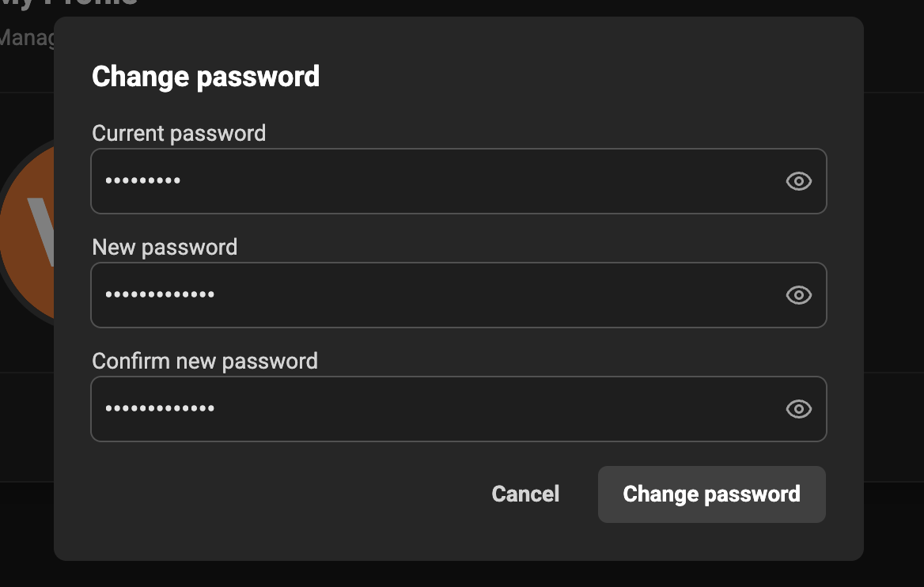Dismiss the dialog with Cancel
This screenshot has height=587, width=924.
[524, 494]
